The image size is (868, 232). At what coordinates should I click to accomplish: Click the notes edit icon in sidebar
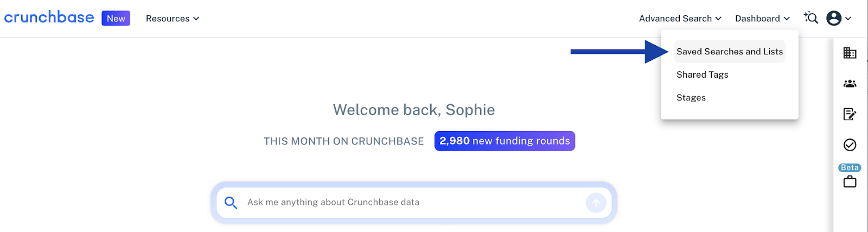[850, 114]
